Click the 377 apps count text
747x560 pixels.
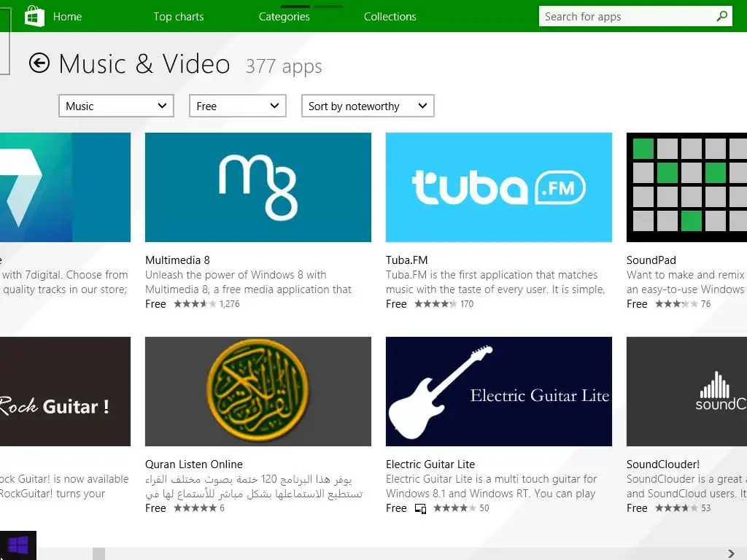284,66
